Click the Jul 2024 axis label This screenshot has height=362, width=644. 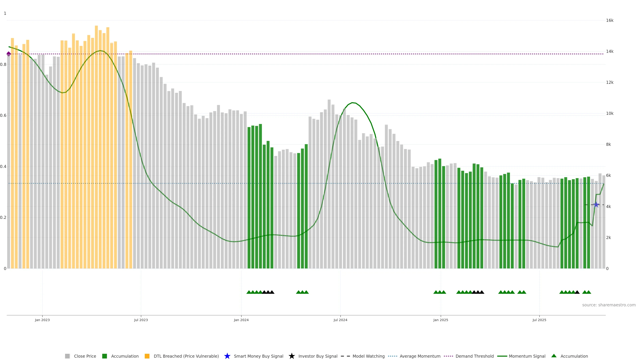pyautogui.click(x=340, y=320)
